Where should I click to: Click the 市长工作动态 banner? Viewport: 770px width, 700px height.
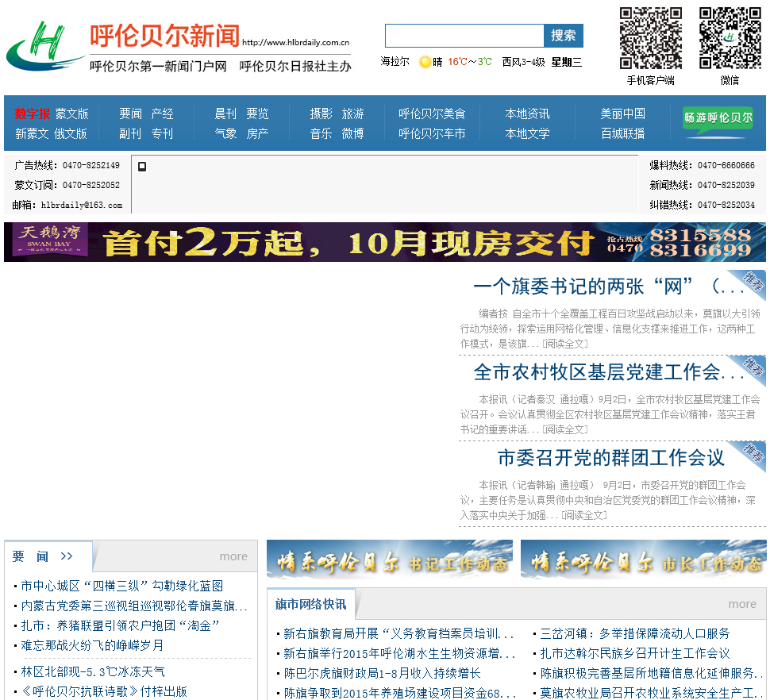643,560
